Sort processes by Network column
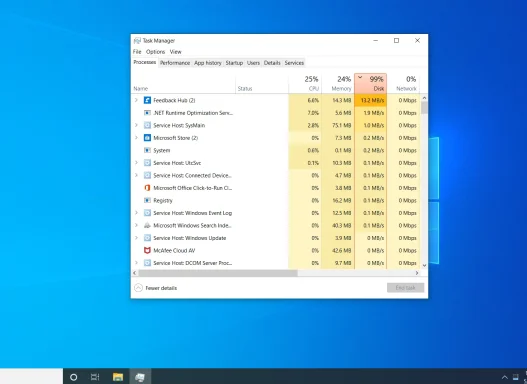Viewport: 527px width, 384px height. pyautogui.click(x=403, y=83)
